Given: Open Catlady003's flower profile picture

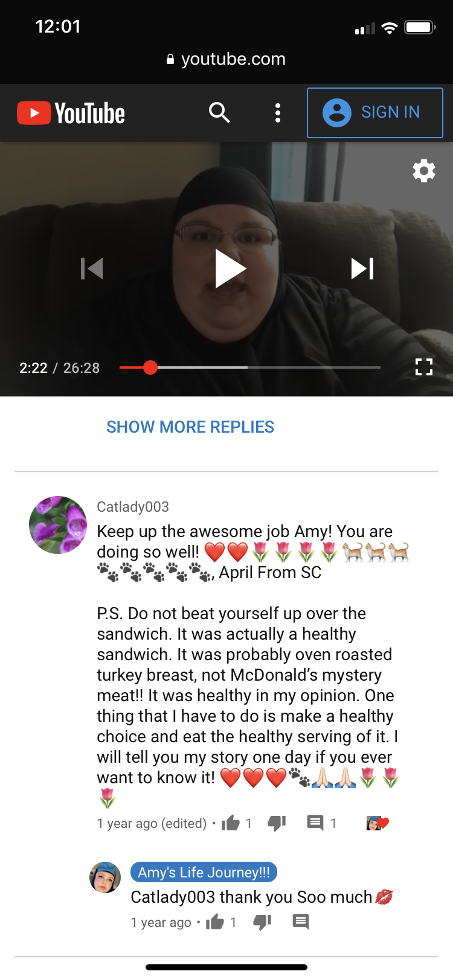Looking at the screenshot, I should coord(58,525).
